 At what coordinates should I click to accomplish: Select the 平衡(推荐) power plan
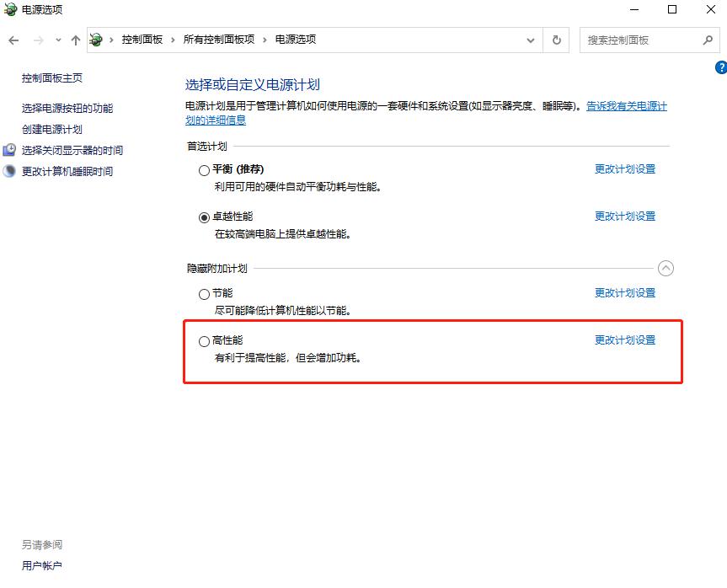(203, 169)
